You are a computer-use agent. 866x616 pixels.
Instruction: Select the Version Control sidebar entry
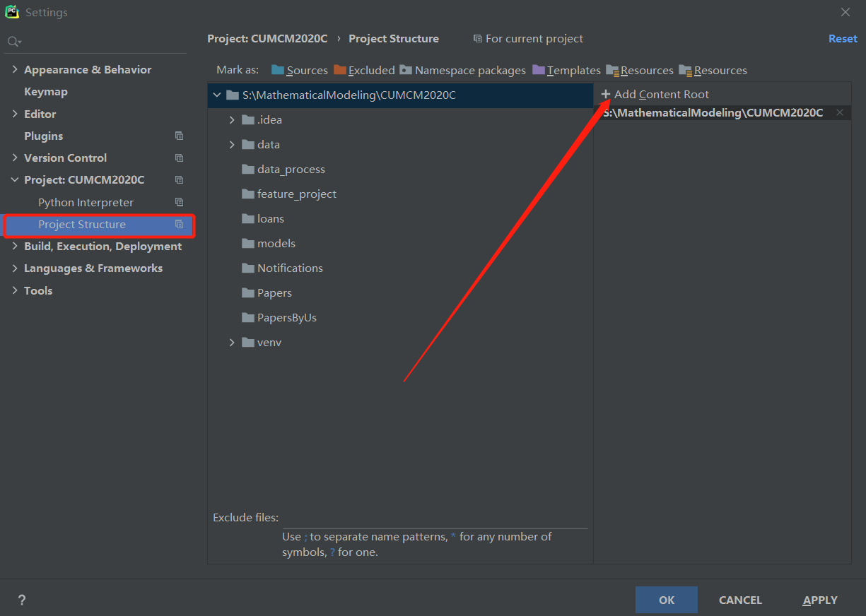tap(66, 158)
